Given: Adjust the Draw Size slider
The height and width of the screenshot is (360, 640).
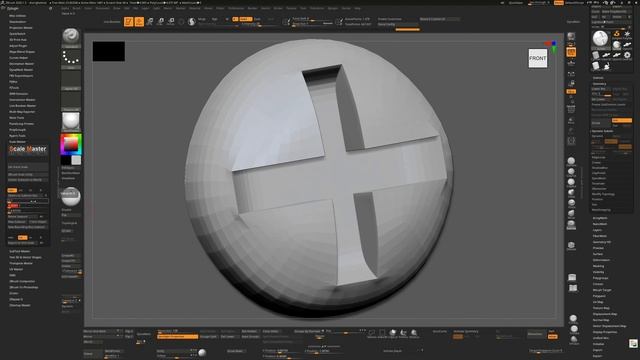Looking at the screenshot, I should tap(312, 24).
